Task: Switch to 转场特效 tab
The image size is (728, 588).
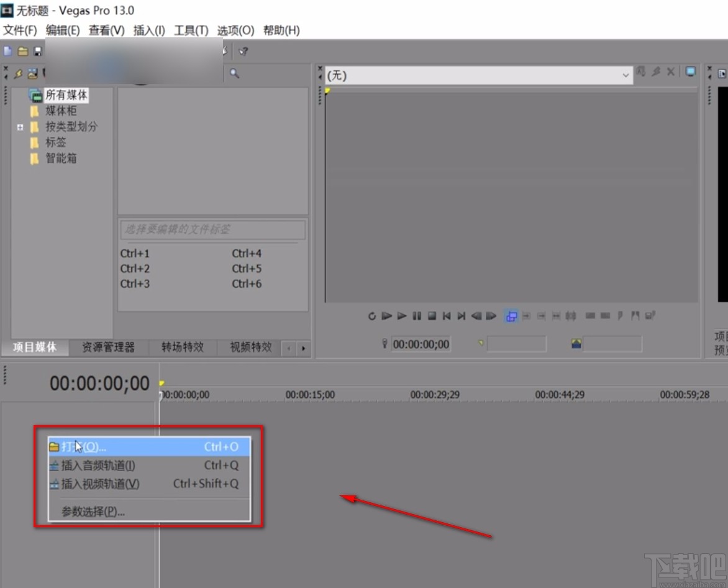Action: pos(183,347)
